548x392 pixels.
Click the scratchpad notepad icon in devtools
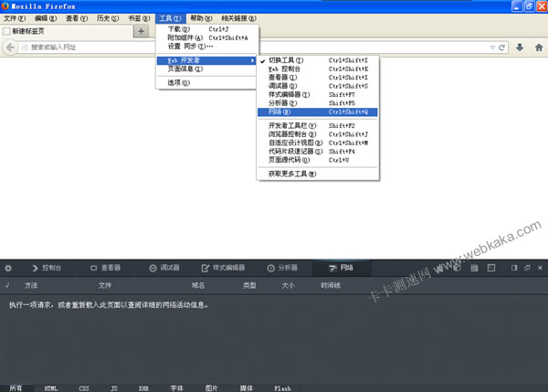[474, 268]
